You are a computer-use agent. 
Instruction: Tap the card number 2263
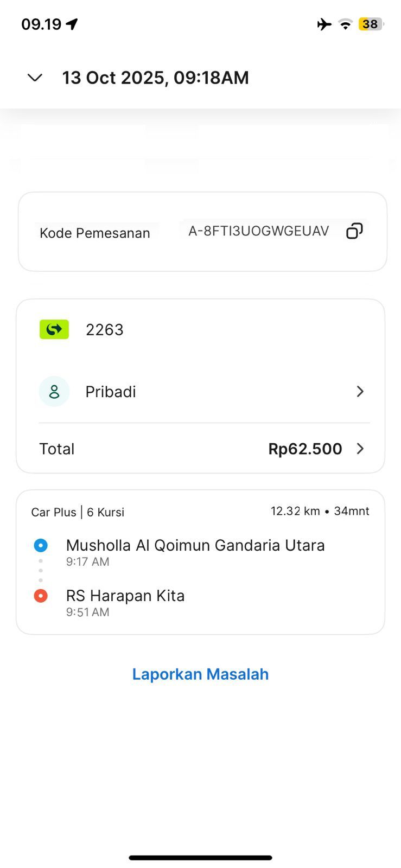click(x=105, y=330)
